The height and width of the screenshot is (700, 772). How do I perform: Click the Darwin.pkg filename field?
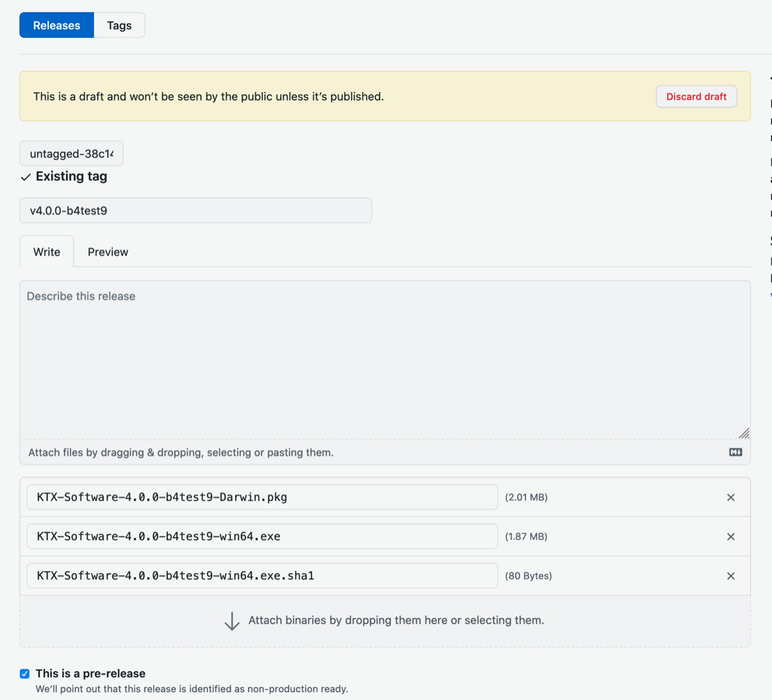click(x=262, y=497)
